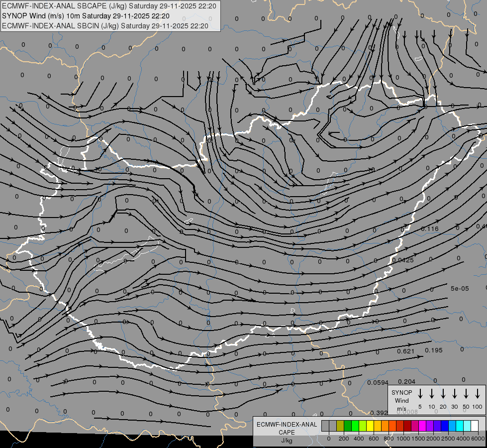Click the map value 0.0594
The width and height of the screenshot is (487, 448).
[378, 383]
